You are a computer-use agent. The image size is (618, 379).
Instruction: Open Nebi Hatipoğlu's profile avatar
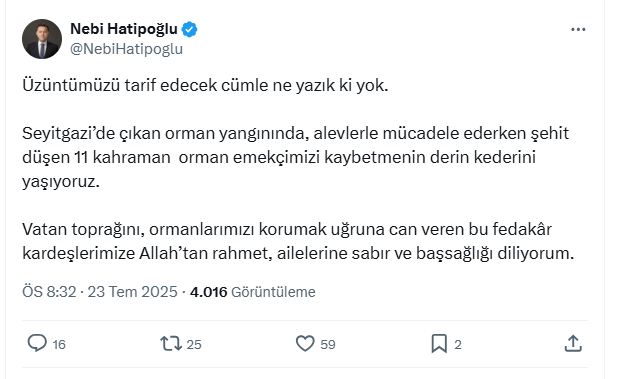click(42, 39)
